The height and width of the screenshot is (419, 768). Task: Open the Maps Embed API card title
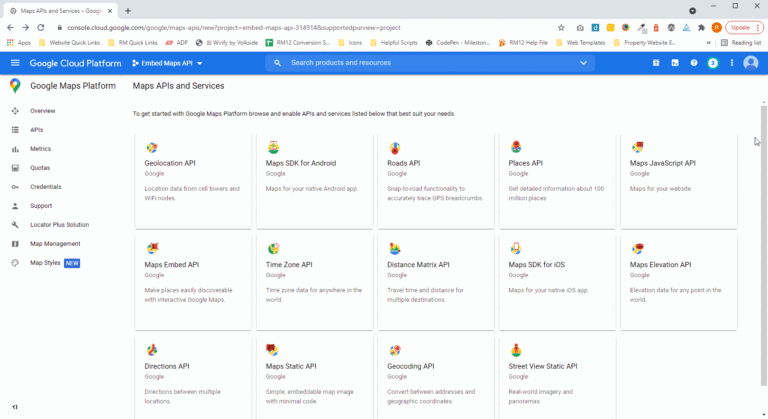[x=171, y=265]
